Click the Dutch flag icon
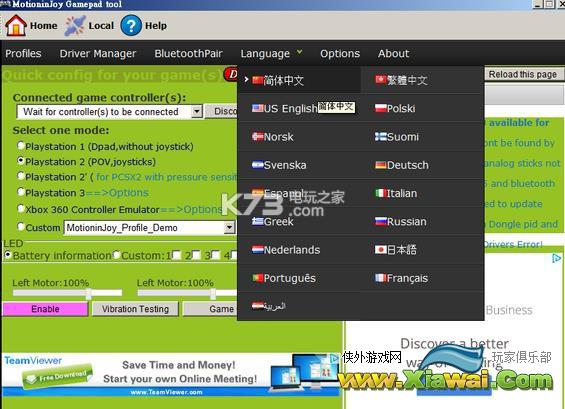The image size is (565, 409). 258,249
